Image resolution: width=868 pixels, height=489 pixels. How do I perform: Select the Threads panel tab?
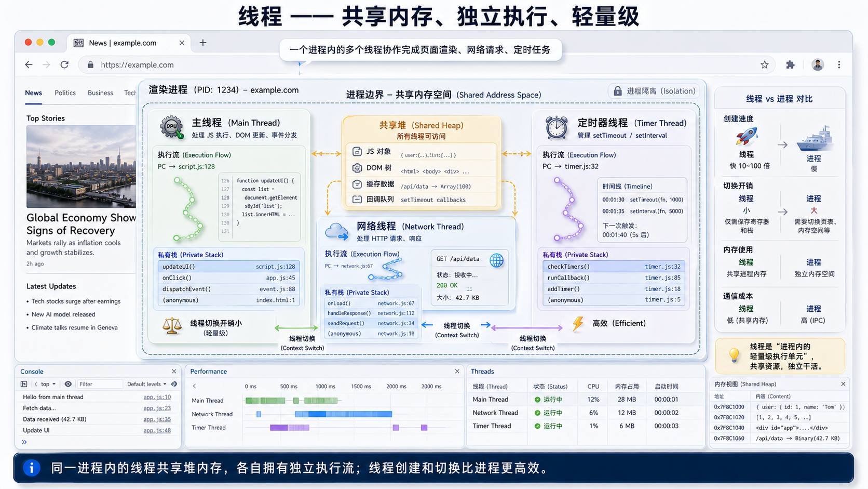click(x=482, y=372)
